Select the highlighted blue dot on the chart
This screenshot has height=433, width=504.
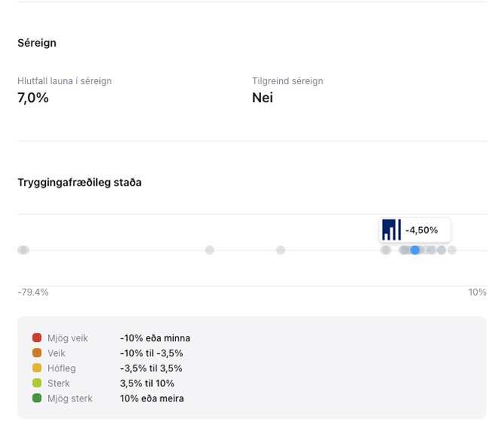(x=415, y=250)
